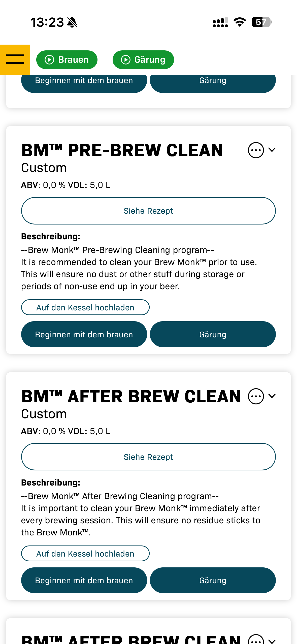Image resolution: width=297 pixels, height=644 pixels.
Task: Start brewing the Pre-Brew Clean recipe
Action: pos(84,334)
